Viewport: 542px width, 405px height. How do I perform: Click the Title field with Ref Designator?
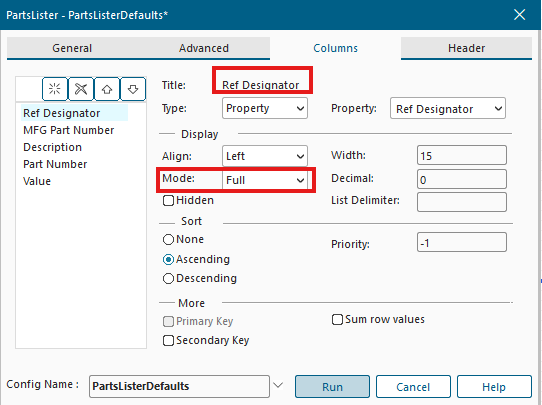pyautogui.click(x=261, y=85)
